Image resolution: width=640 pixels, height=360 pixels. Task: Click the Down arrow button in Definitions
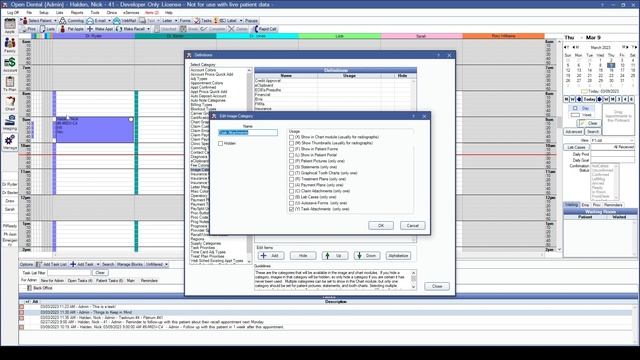[x=367, y=256]
